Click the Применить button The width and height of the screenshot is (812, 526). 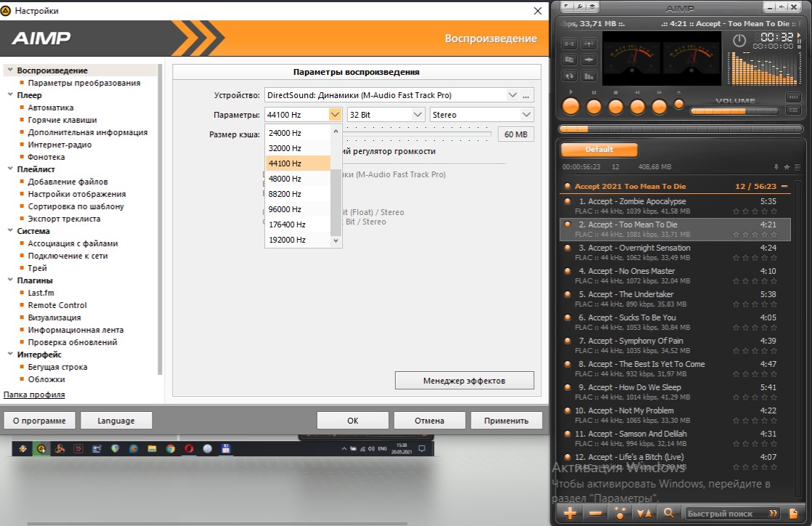tap(506, 420)
